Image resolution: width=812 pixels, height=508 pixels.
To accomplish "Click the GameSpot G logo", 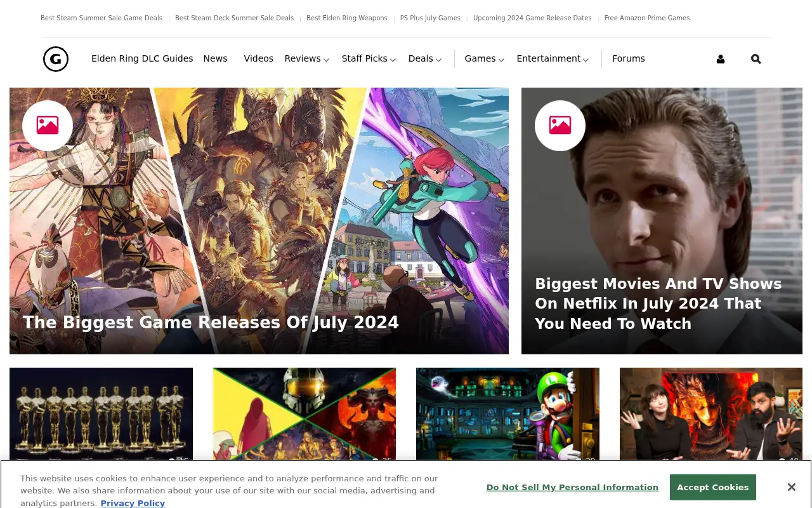I will (56, 59).
